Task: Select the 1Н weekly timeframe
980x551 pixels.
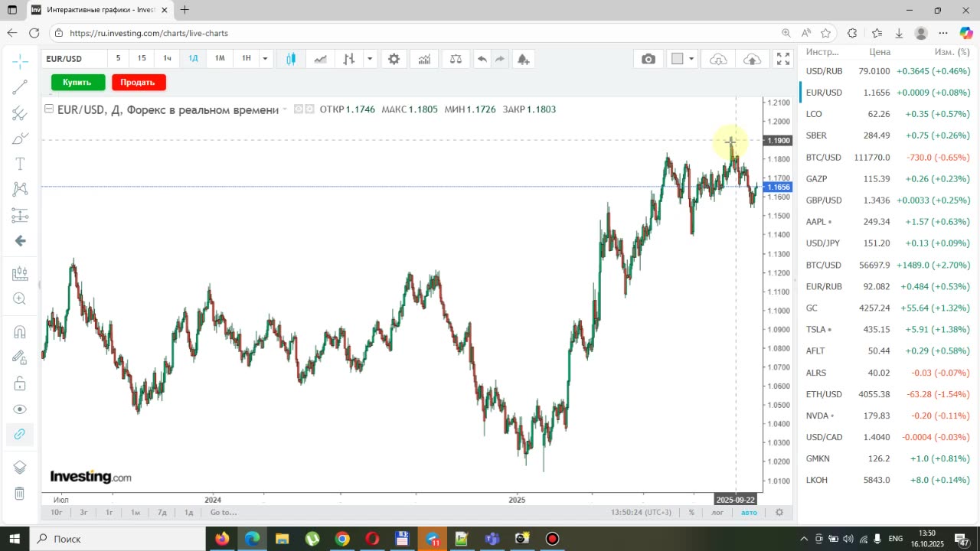Action: click(x=246, y=59)
